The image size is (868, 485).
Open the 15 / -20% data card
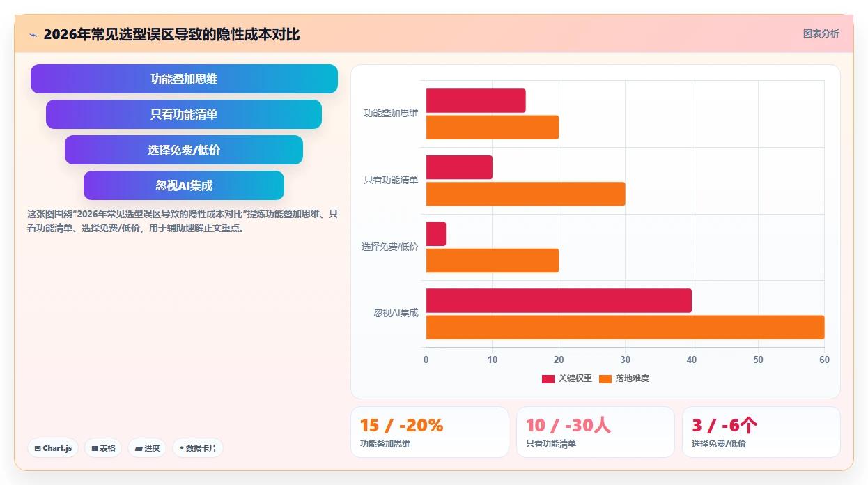(430, 432)
